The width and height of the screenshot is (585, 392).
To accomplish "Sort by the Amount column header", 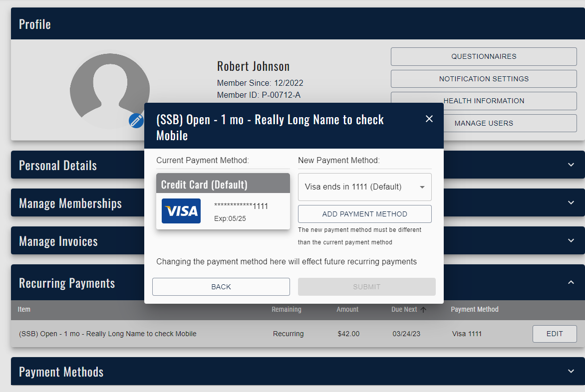I will (x=347, y=310).
